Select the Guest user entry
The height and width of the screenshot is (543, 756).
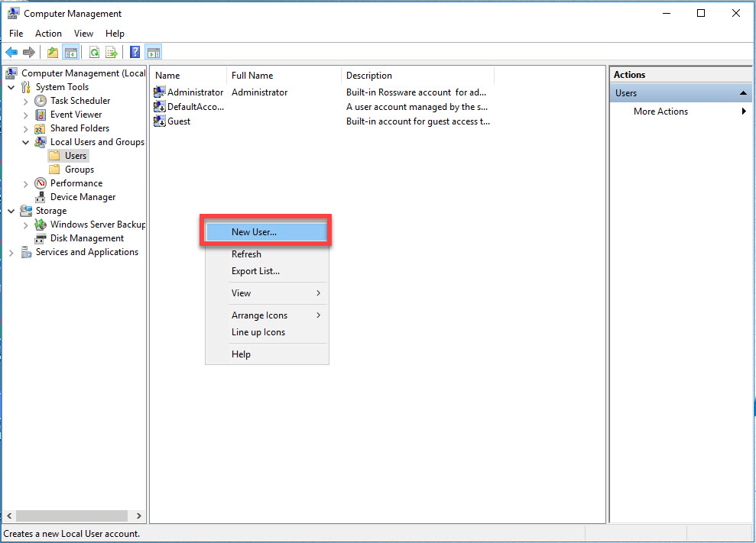(x=179, y=121)
